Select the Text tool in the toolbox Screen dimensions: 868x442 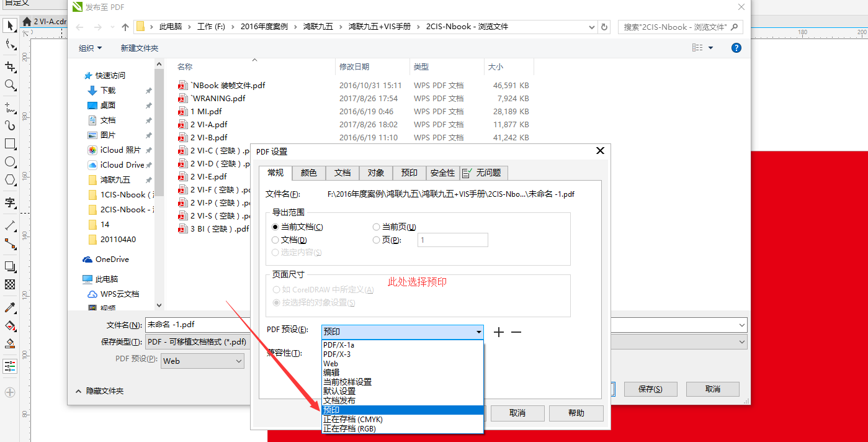(x=10, y=202)
